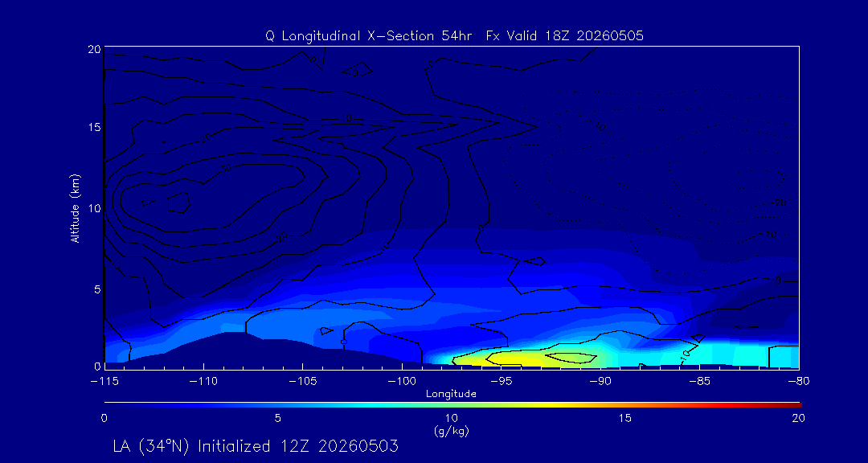The height and width of the screenshot is (463, 868).
Task: Click the 15 altitude tick label
Action: click(94, 127)
